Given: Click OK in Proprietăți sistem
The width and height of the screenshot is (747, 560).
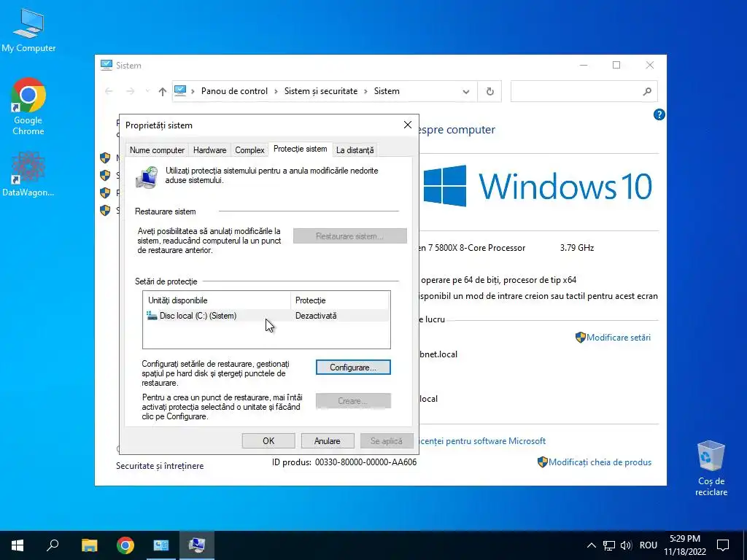Looking at the screenshot, I should point(268,441).
